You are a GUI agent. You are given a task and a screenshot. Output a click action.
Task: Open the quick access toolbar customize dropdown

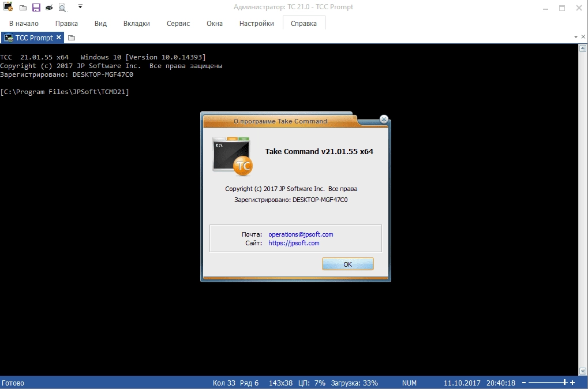click(x=80, y=6)
